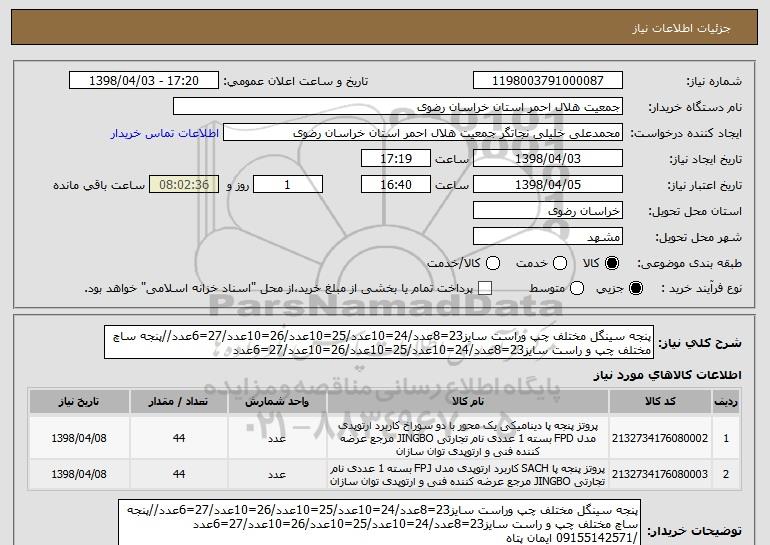This screenshot has width=770, height=545.
Task: Click the delivery province field خراسان رضوی
Action: (548, 211)
